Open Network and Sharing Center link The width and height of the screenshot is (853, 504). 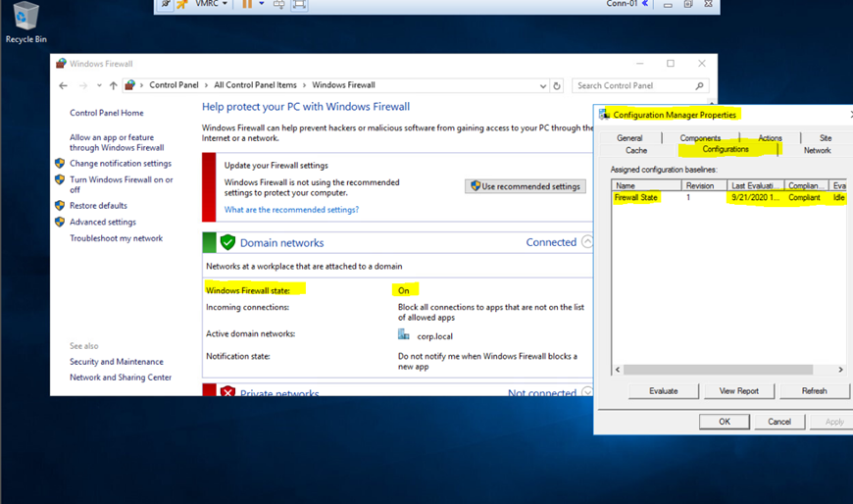point(121,378)
